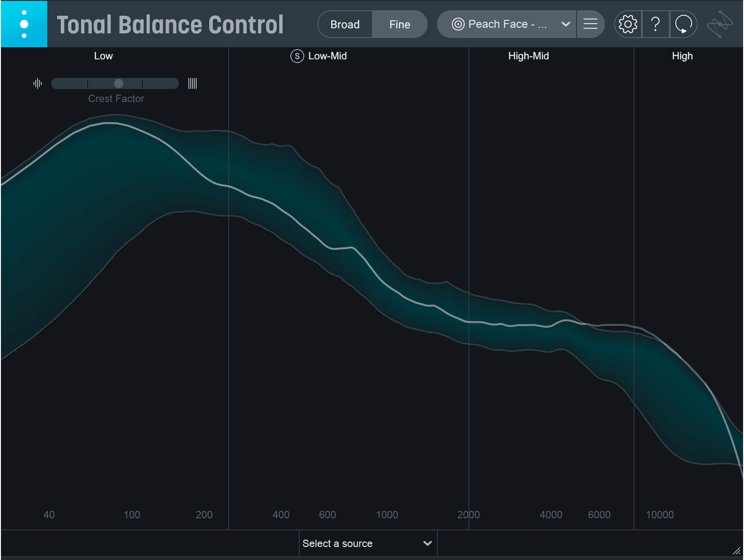
Task: Open the settings gear
Action: 628,24
